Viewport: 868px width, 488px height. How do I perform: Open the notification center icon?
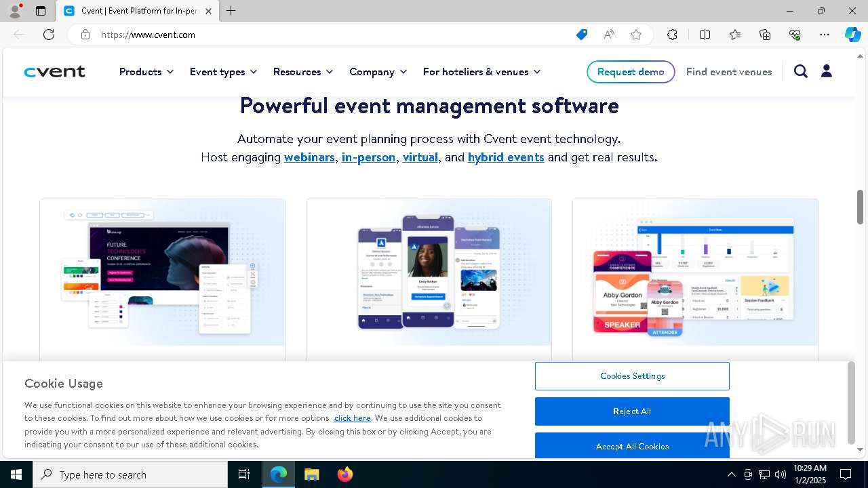(x=846, y=474)
